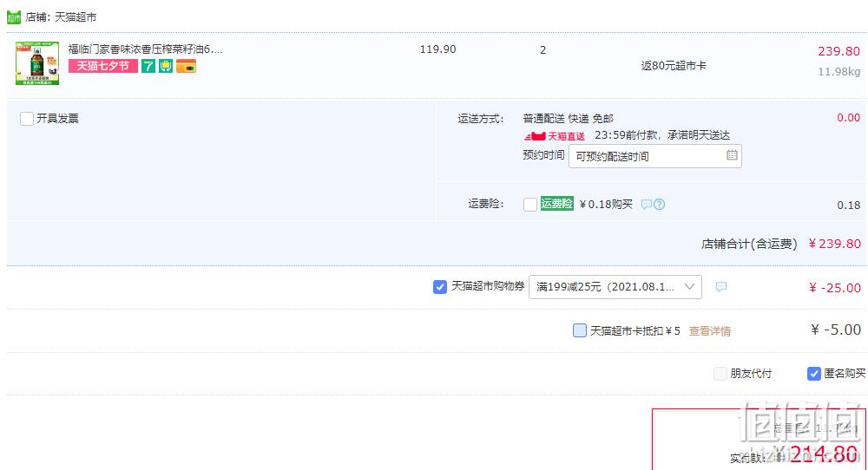Image resolution: width=868 pixels, height=470 pixels.
Task: Enable the 运费险 shipping insurance checkbox
Action: [x=529, y=205]
